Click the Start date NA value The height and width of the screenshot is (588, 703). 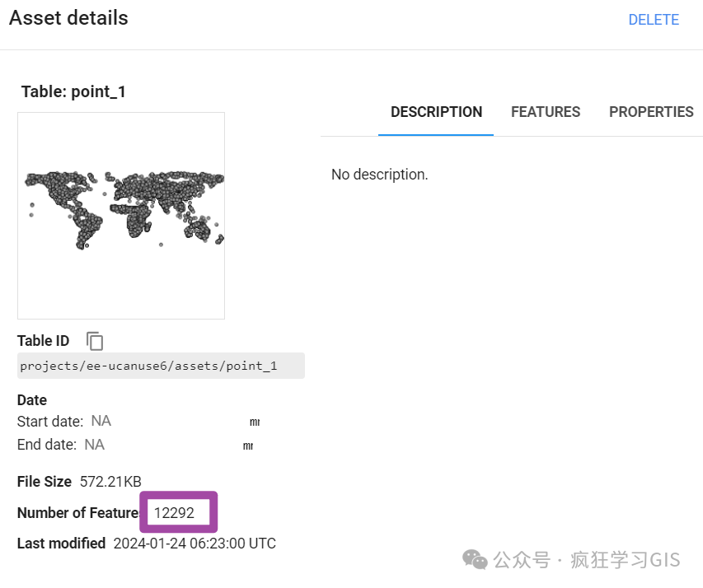[101, 421]
